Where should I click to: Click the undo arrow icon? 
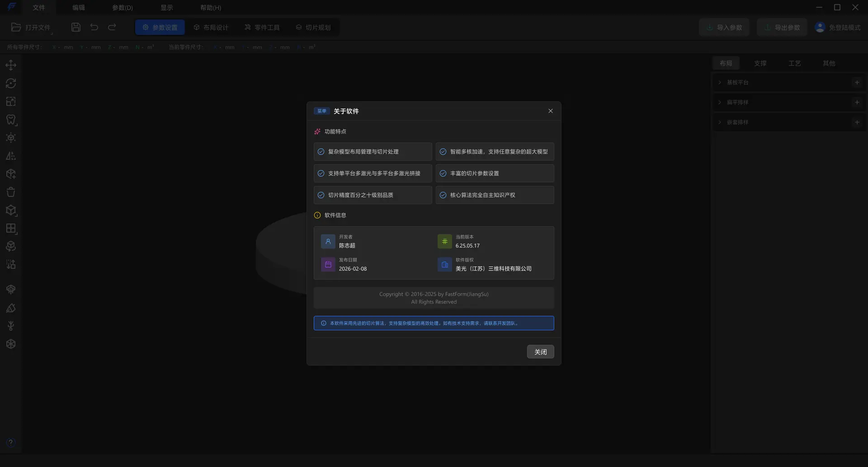94,27
